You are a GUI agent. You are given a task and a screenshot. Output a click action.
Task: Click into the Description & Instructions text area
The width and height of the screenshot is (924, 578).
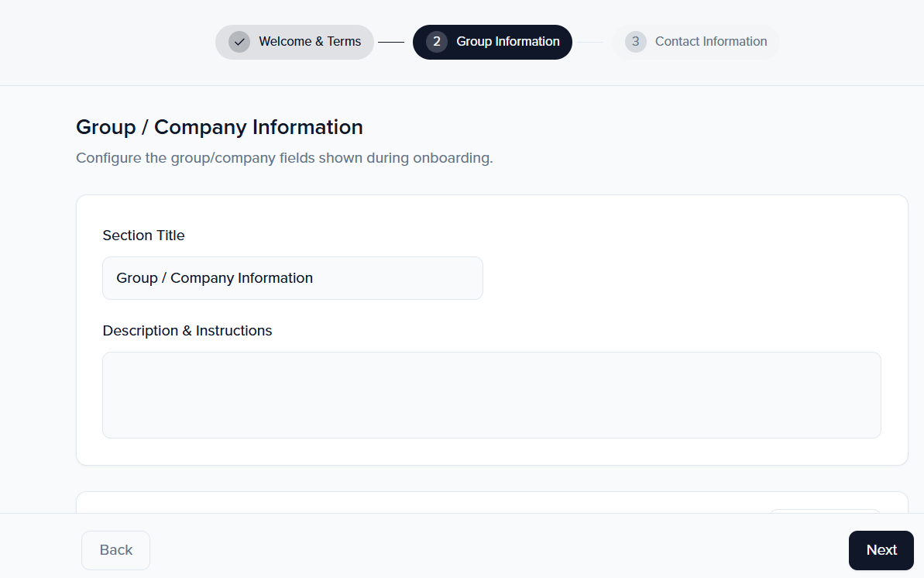point(491,395)
